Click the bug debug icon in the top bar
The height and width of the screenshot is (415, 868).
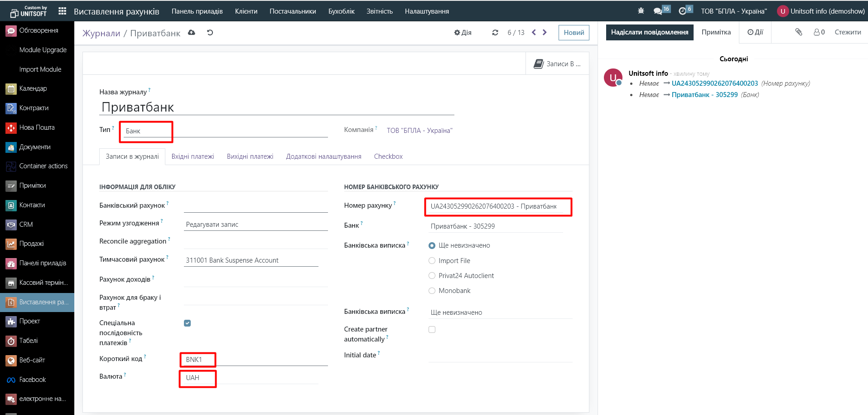click(641, 11)
